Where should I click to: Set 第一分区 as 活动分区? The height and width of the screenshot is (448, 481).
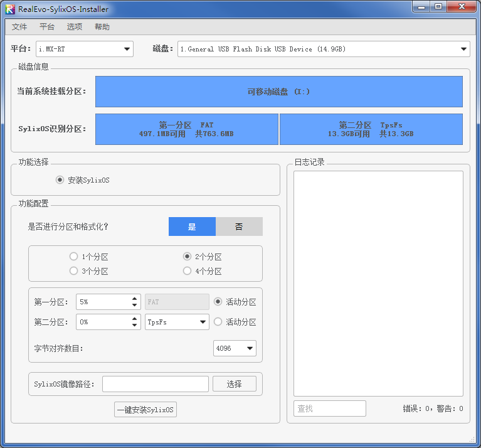(x=235, y=302)
